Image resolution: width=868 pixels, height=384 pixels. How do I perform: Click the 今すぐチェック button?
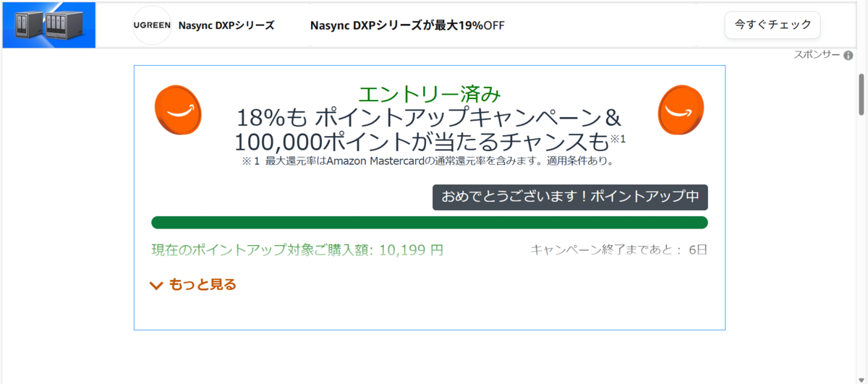(773, 25)
